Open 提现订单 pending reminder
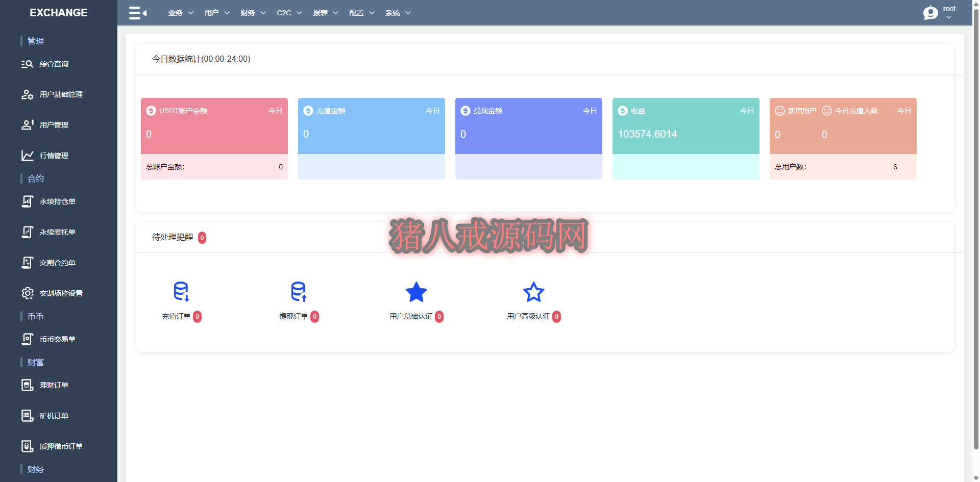Screen dimensions: 980x482 point(299,302)
